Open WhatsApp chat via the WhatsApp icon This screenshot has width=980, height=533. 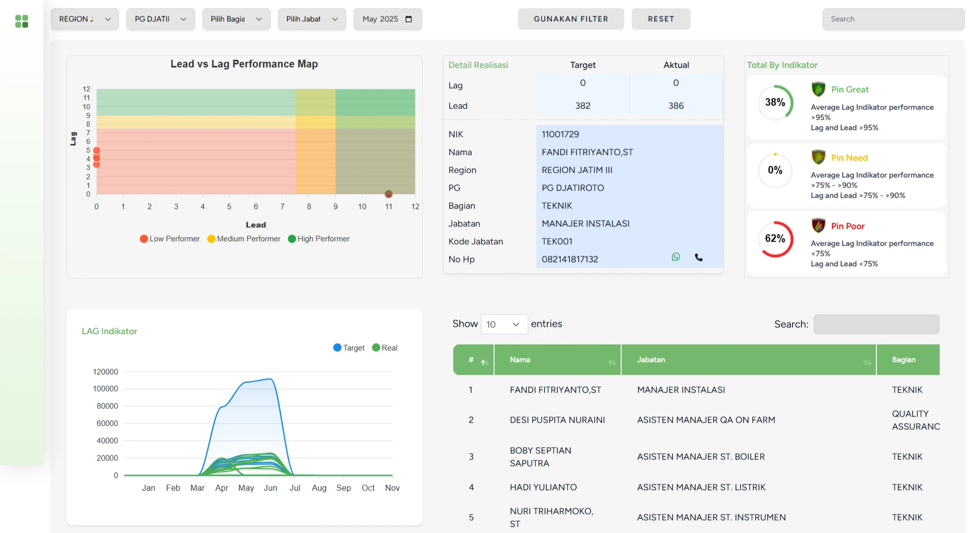click(x=676, y=257)
